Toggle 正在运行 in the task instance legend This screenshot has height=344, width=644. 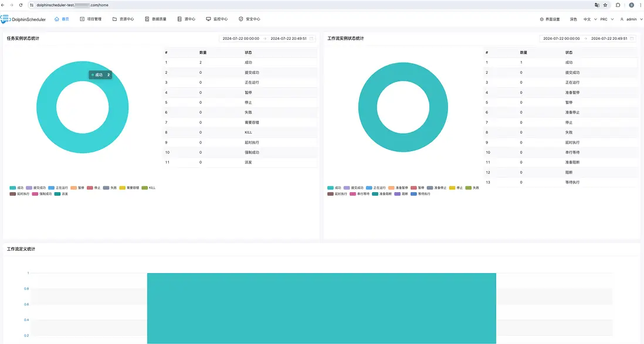click(x=58, y=188)
